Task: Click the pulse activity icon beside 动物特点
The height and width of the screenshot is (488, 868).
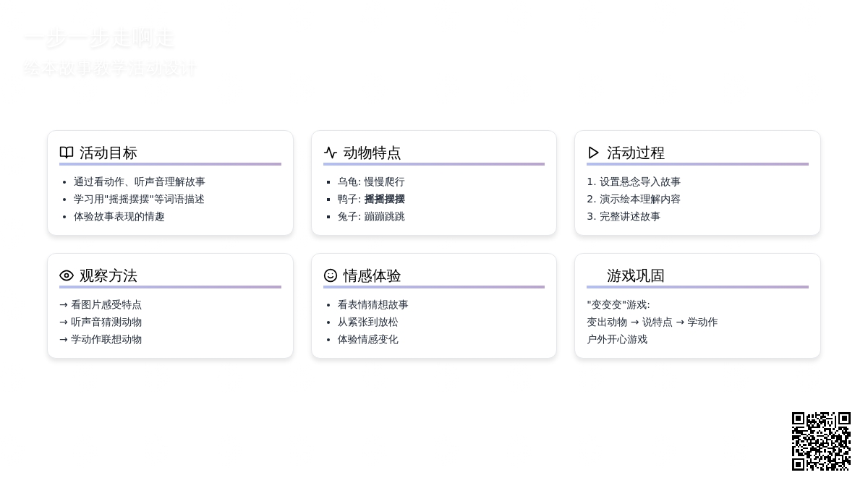Action: click(x=331, y=153)
